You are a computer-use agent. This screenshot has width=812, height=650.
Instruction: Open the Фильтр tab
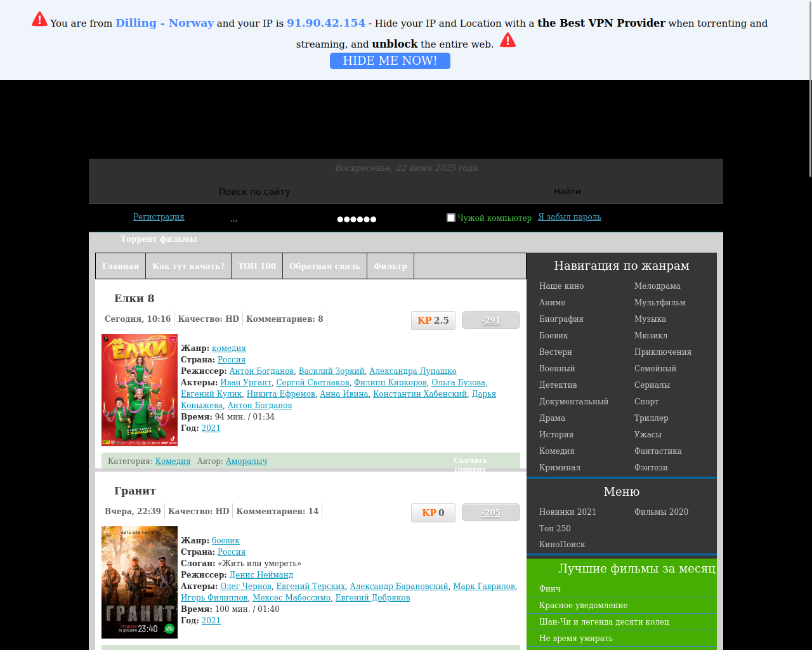click(x=390, y=266)
